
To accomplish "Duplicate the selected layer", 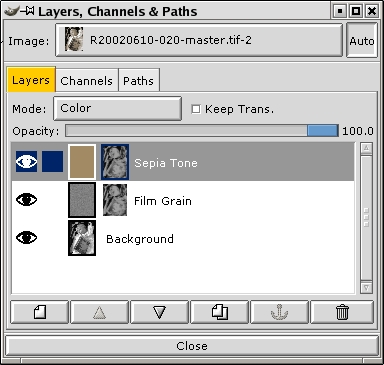I will [219, 312].
